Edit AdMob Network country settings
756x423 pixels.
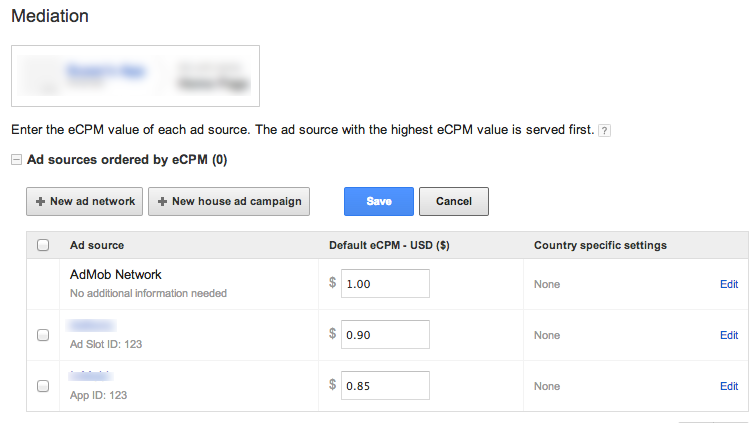729,284
